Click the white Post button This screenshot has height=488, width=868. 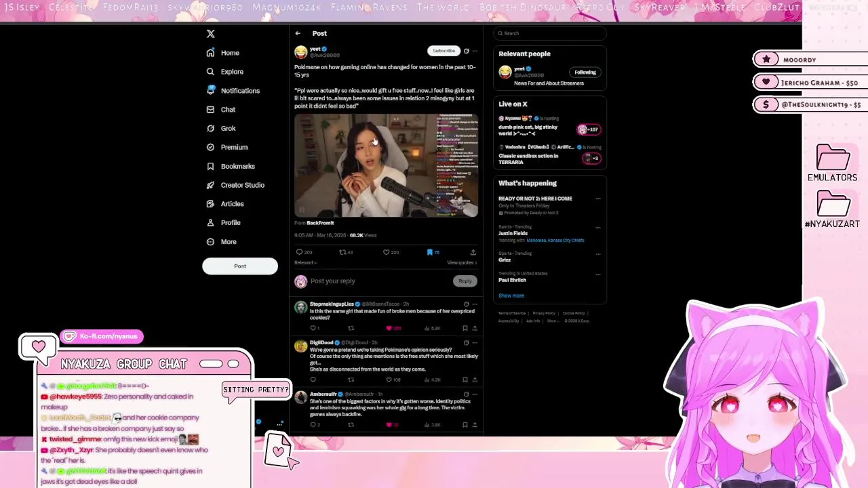(x=240, y=266)
